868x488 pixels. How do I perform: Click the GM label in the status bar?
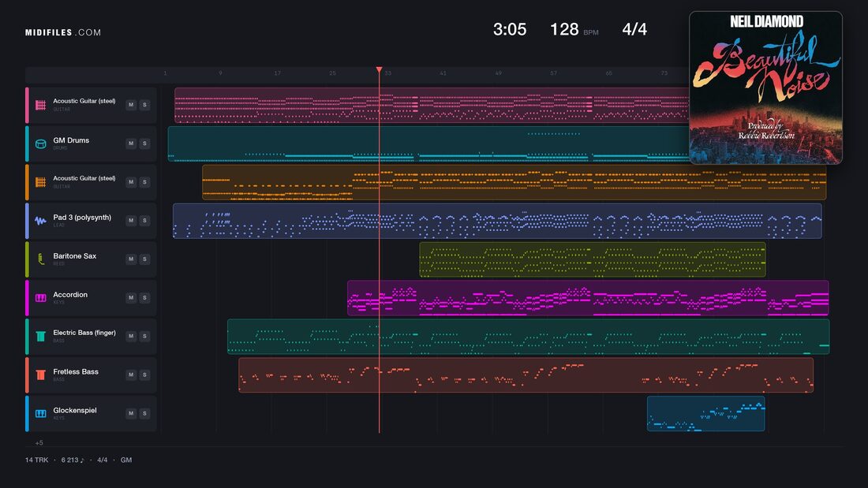[x=126, y=460]
